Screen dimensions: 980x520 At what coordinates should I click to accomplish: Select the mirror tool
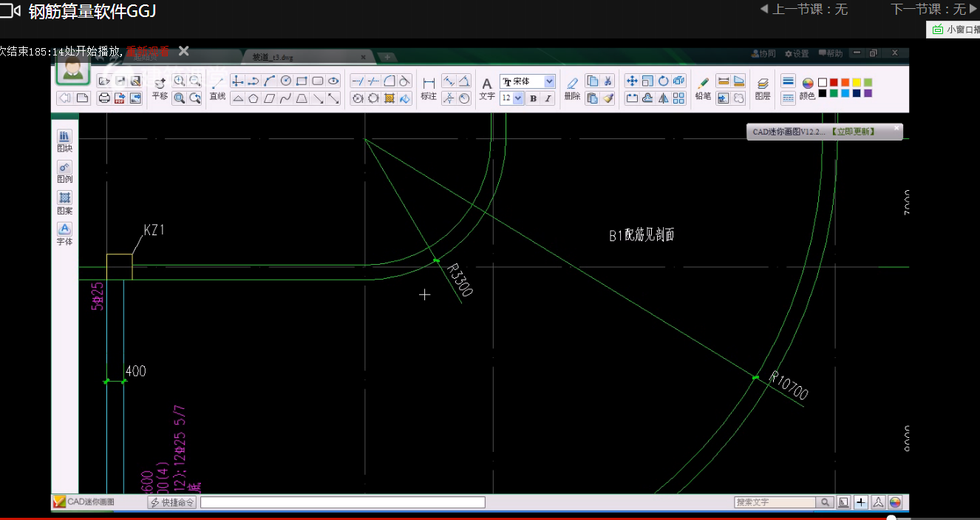(664, 98)
